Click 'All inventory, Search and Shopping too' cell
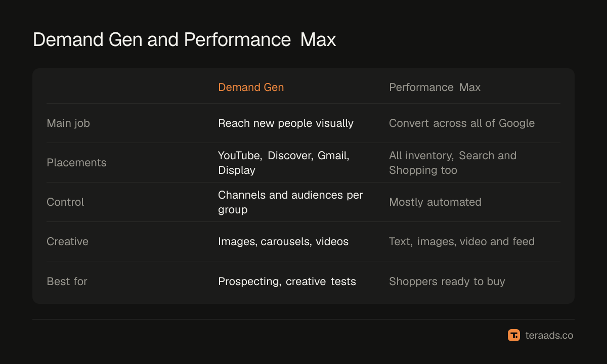This screenshot has width=607, height=364. click(x=453, y=163)
